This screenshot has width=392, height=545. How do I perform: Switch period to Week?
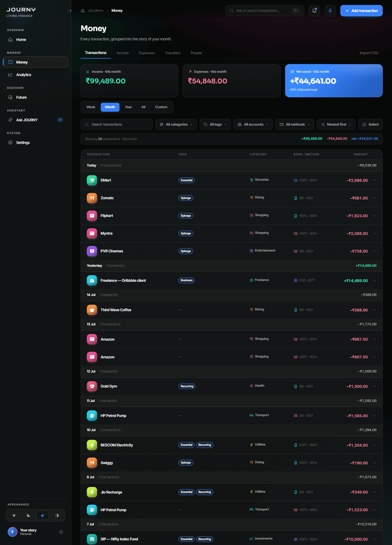91,107
